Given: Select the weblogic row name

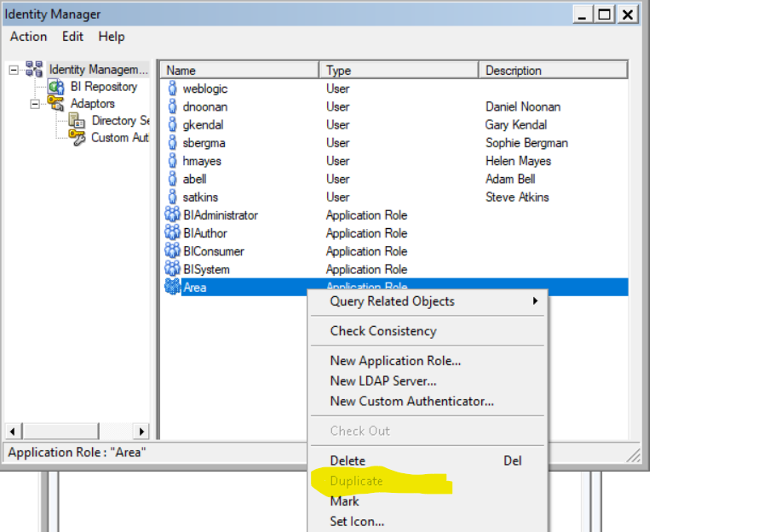Looking at the screenshot, I should pyautogui.click(x=205, y=89).
